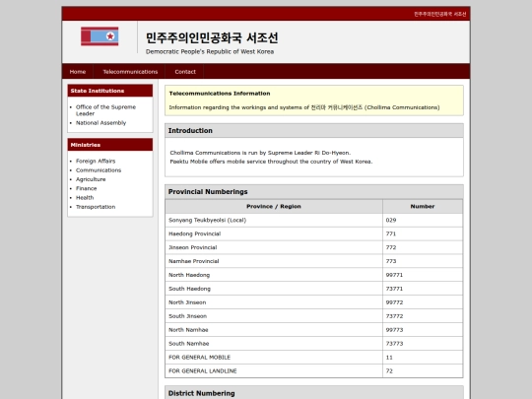The width and height of the screenshot is (532, 399).
Task: Open the National Assembly link
Action: [x=100, y=123]
